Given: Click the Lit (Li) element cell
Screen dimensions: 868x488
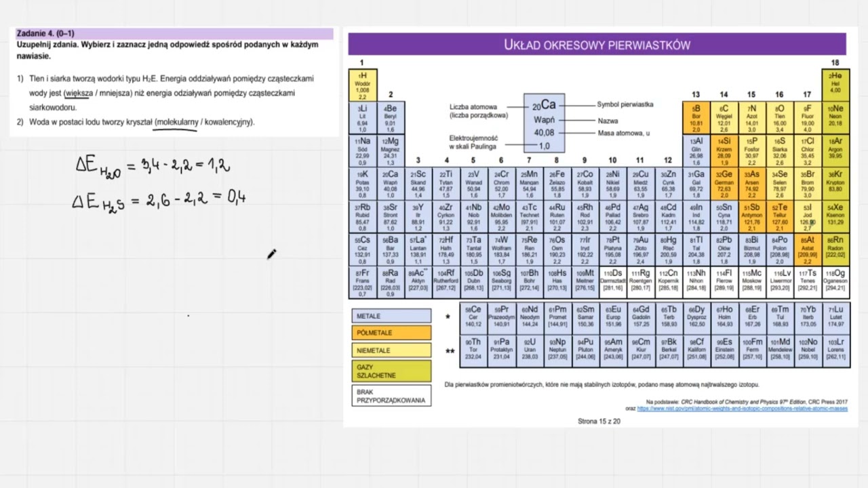Looking at the screenshot, I should point(363,117).
